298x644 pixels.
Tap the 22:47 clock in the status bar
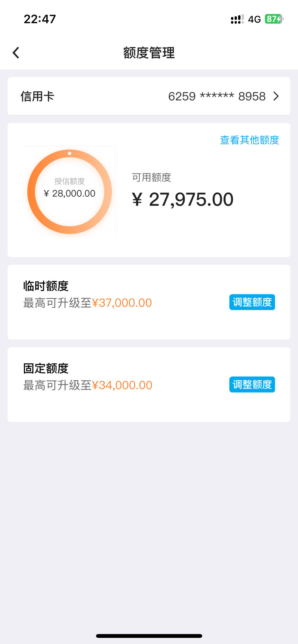point(40,19)
